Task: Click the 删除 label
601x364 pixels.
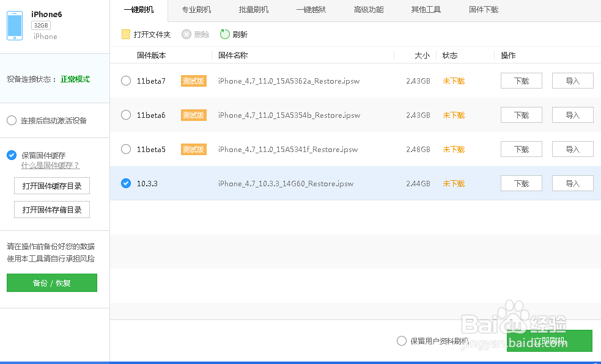Action: click(202, 34)
